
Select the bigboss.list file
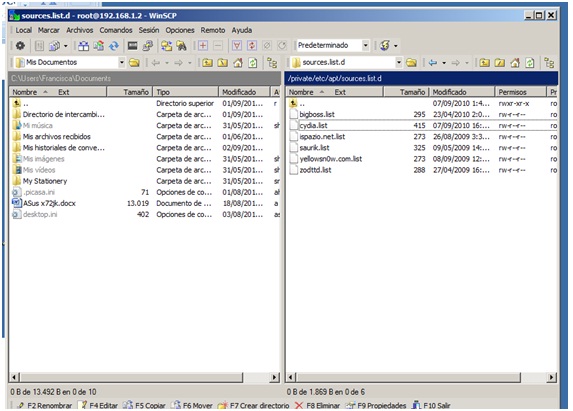pyautogui.click(x=317, y=114)
